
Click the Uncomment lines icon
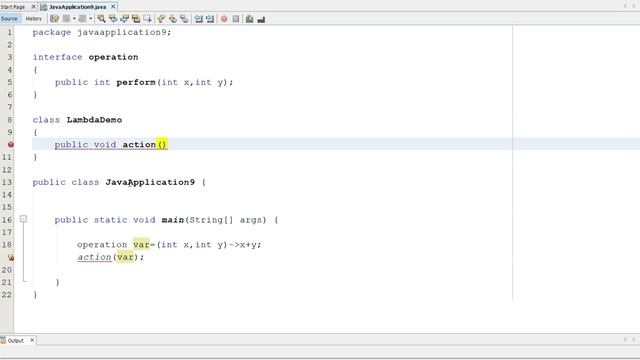coord(261,19)
